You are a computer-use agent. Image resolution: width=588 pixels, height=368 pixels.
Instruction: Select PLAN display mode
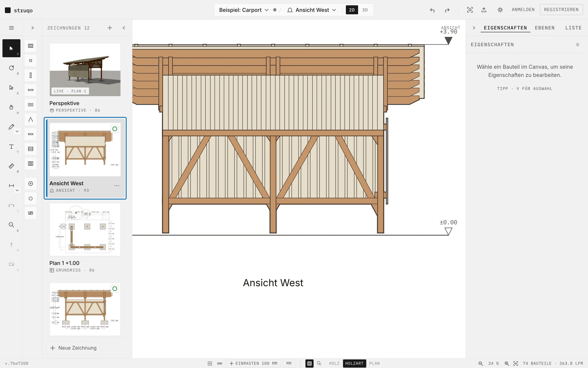[x=374, y=363]
